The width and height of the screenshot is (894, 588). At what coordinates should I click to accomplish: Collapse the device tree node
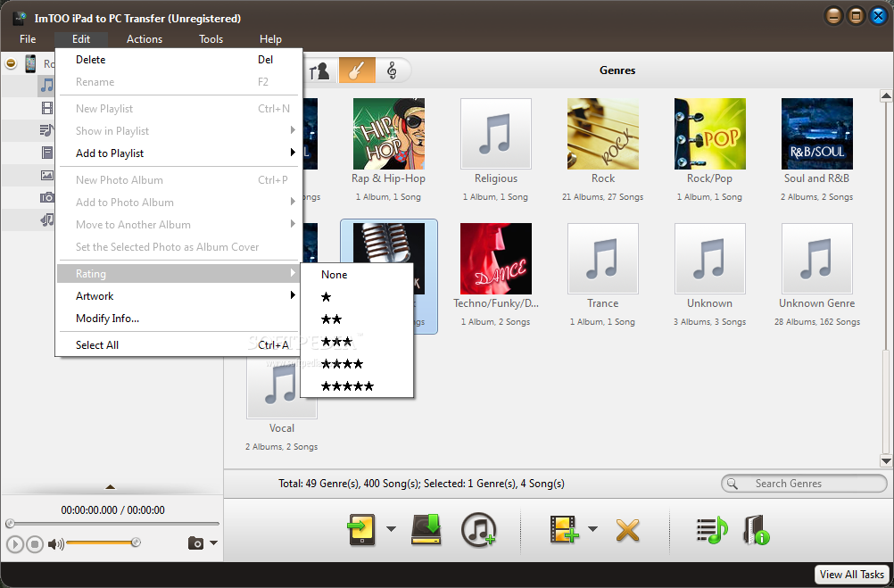point(11,63)
